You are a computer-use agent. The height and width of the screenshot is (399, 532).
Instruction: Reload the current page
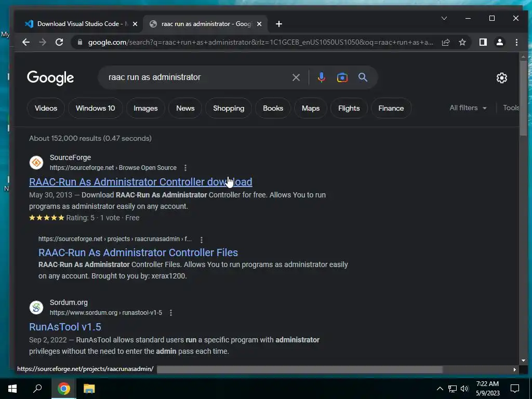pos(59,43)
